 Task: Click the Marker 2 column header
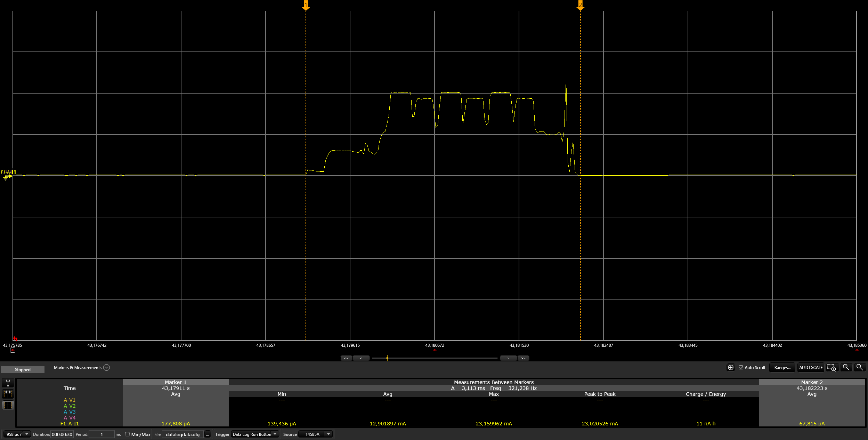tap(812, 382)
